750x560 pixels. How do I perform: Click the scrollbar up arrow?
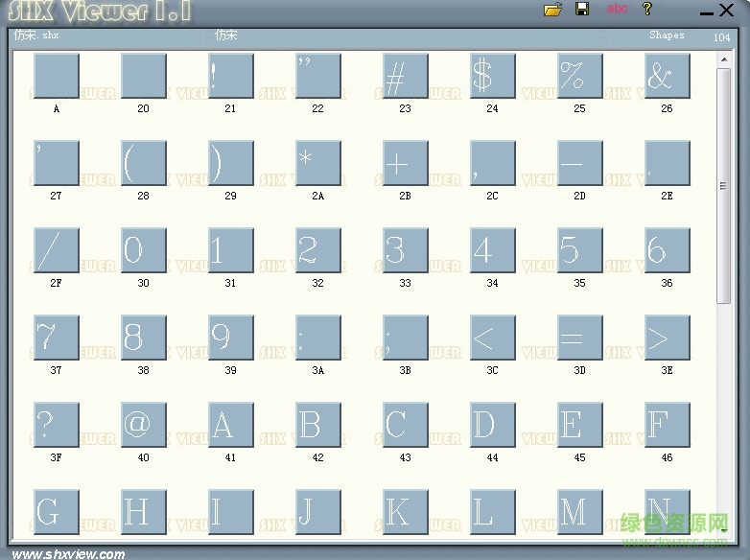tap(724, 61)
